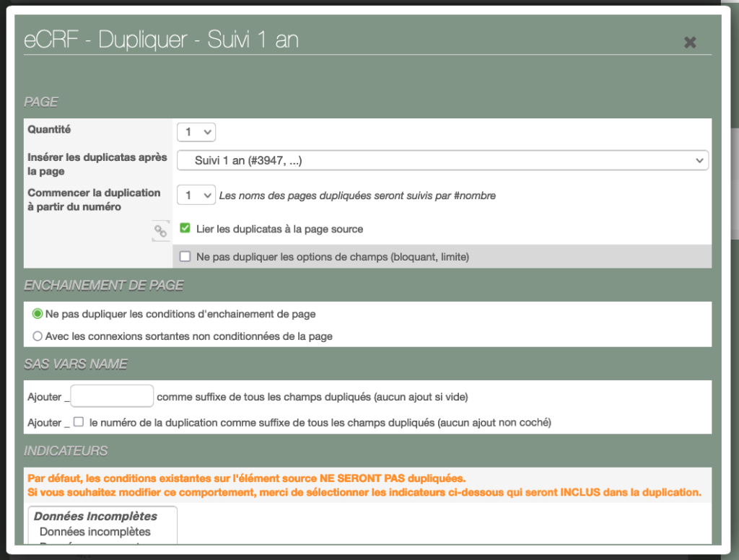Screen dimensions: 739x560
Task: Select 'Ne pas dupliquer les conditions d'enchainement' radio
Action: [x=38, y=314]
